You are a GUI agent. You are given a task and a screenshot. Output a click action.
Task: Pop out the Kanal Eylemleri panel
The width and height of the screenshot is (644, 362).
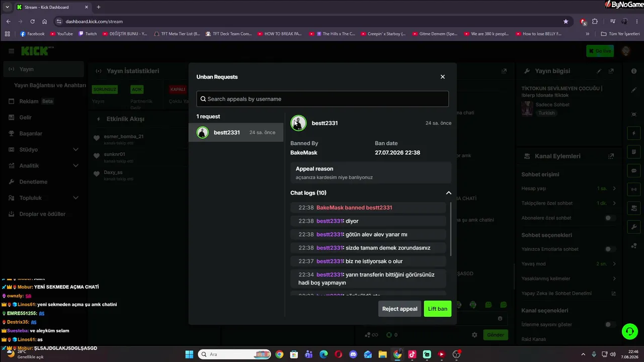[611, 156]
